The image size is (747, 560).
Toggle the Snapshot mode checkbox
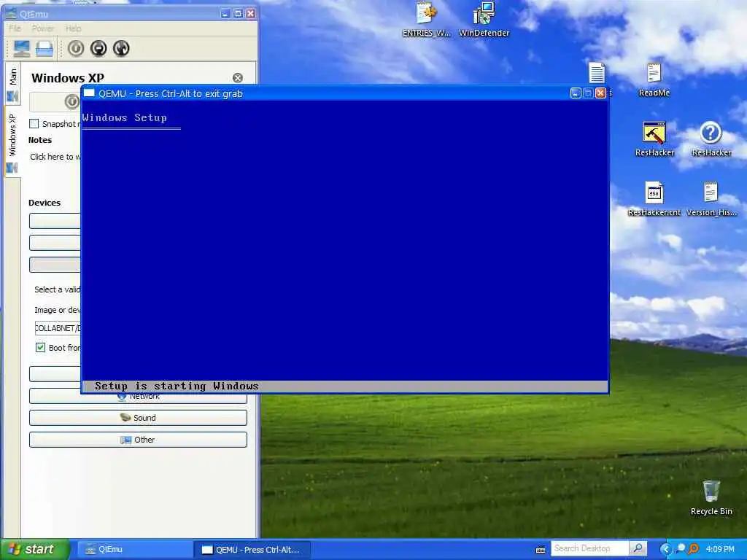coord(34,124)
